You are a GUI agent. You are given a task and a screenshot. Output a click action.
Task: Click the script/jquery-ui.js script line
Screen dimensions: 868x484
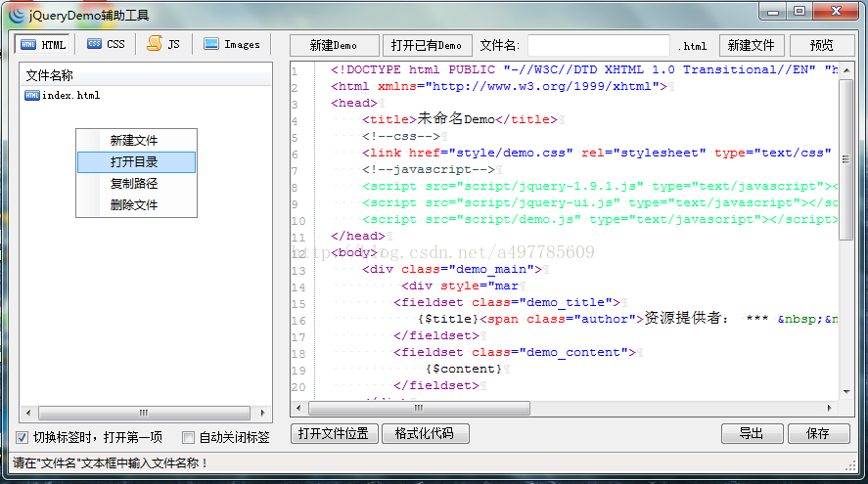(x=600, y=202)
